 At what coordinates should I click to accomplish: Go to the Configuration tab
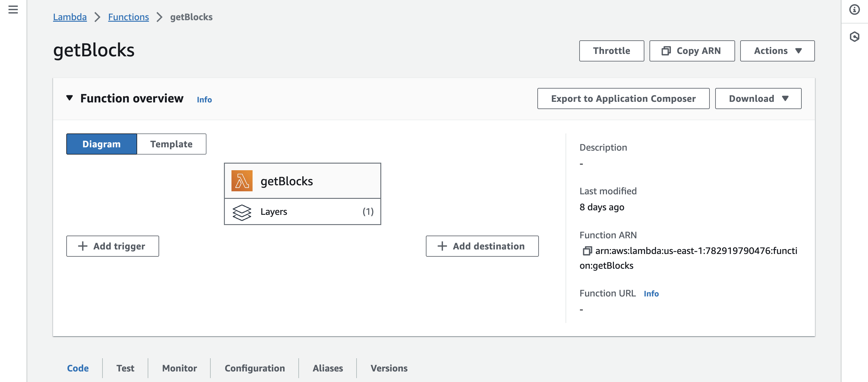pyautogui.click(x=255, y=368)
